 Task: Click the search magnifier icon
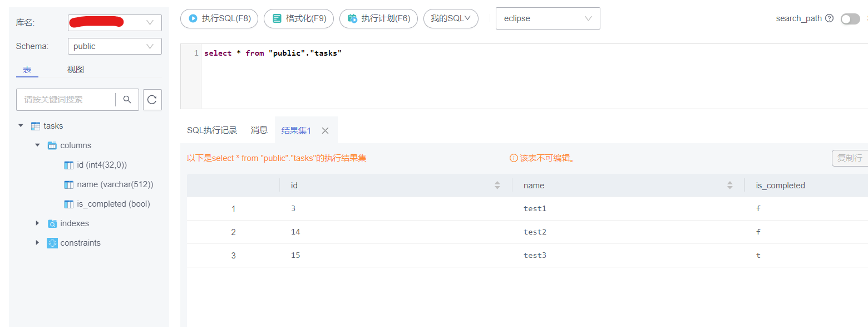[x=127, y=100]
